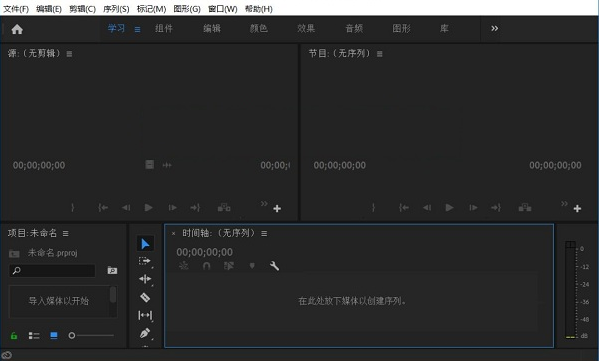The image size is (599, 361).
Task: Open Program monitor button editor plus
Action: tap(578, 209)
